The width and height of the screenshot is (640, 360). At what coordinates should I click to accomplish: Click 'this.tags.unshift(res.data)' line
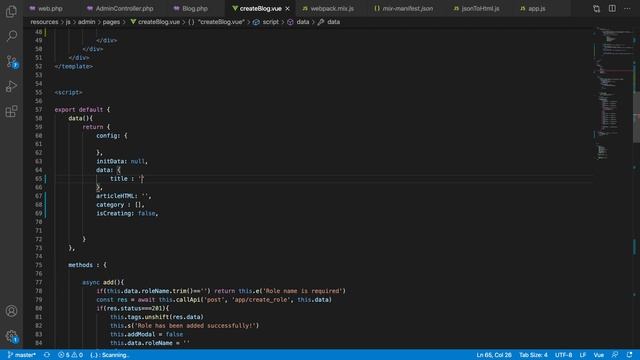(x=157, y=317)
